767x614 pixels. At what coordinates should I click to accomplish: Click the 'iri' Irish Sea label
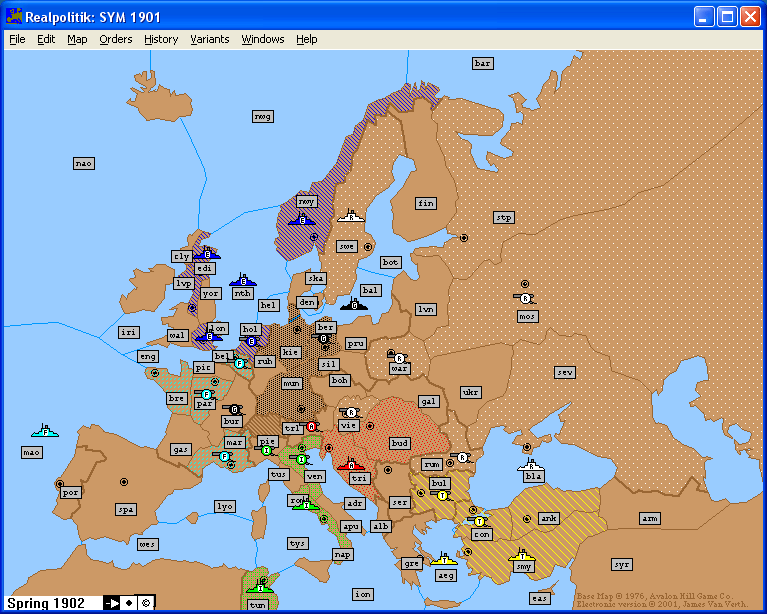click(x=129, y=332)
